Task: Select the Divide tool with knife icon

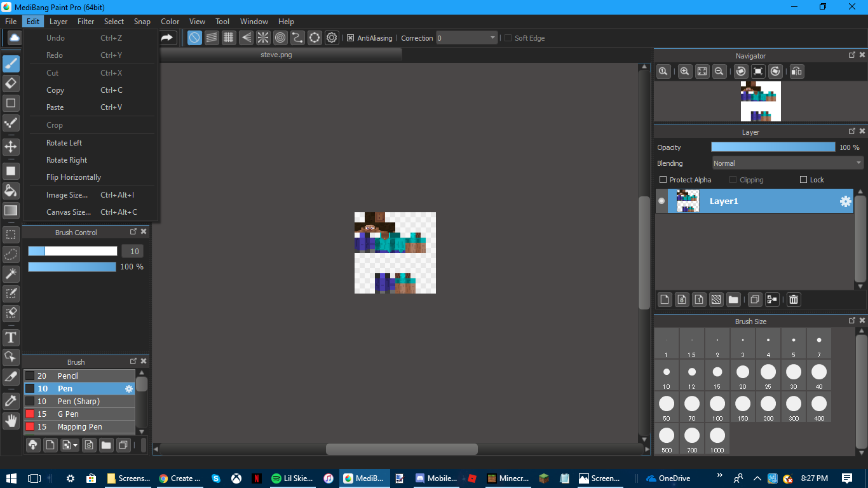Action: click(x=11, y=376)
